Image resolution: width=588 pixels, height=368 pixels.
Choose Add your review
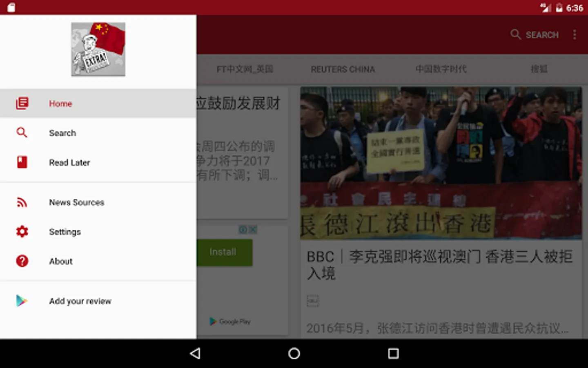point(98,301)
